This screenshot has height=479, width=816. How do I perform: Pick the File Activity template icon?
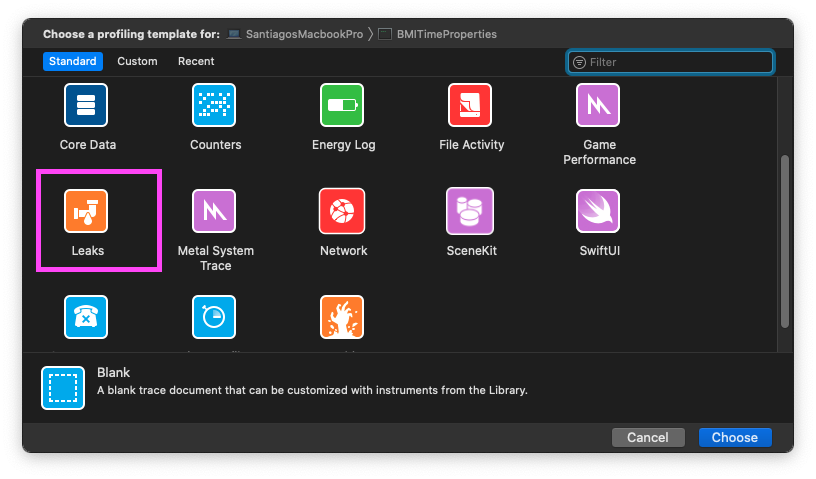pyautogui.click(x=470, y=105)
